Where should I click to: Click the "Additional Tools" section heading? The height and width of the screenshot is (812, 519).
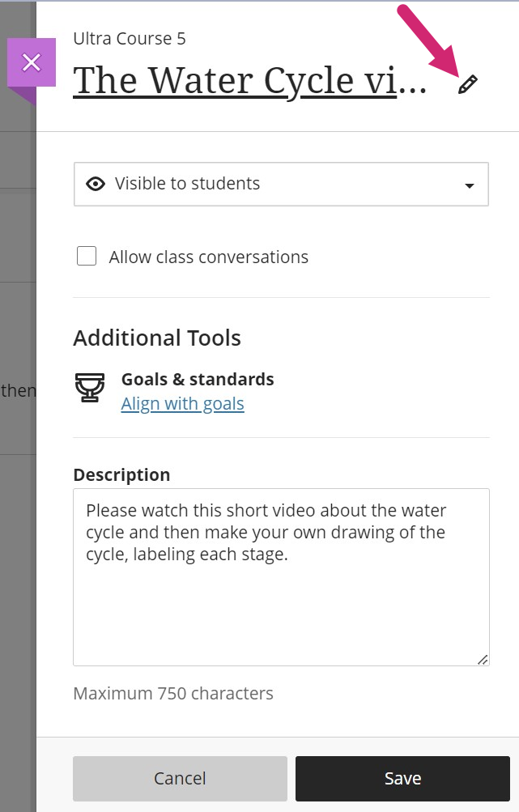(x=157, y=338)
